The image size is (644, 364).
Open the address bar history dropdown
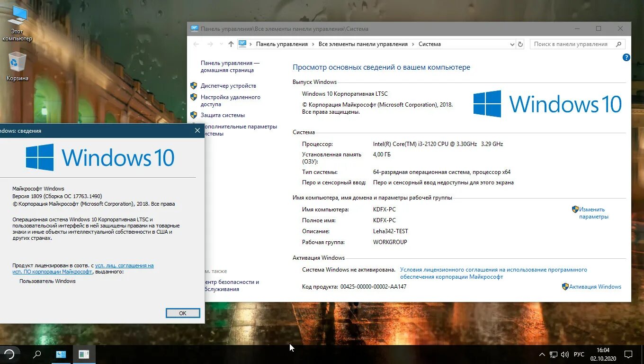coord(512,44)
